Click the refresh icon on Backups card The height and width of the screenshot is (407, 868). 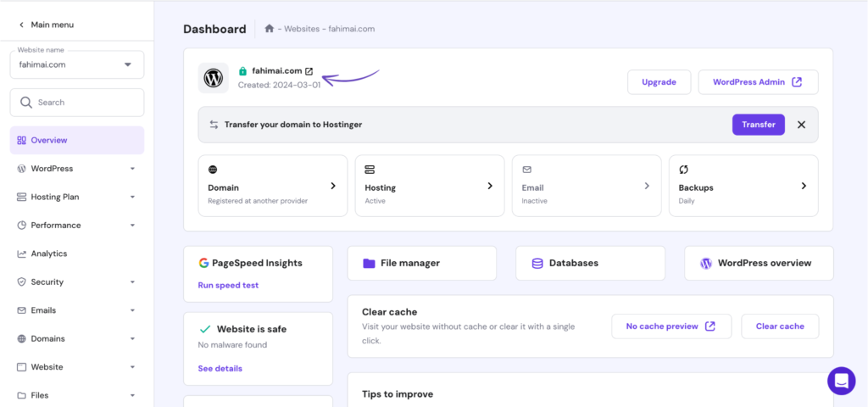coord(683,170)
